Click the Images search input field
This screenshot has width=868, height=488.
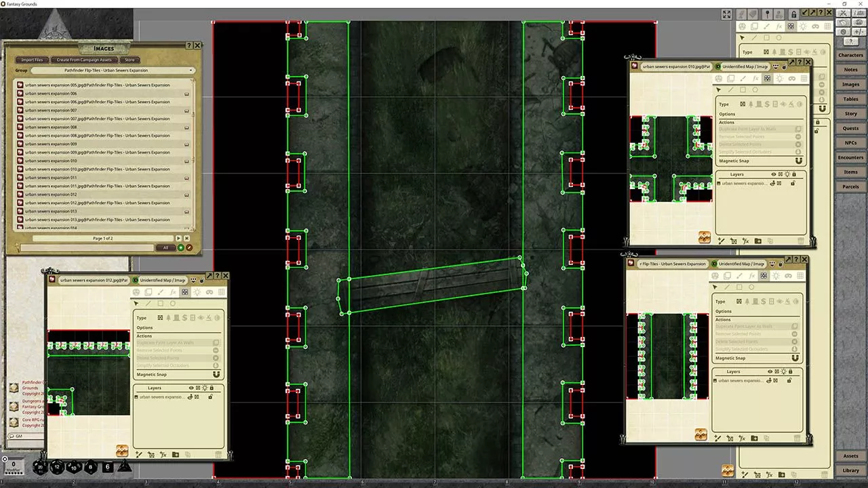click(87, 248)
